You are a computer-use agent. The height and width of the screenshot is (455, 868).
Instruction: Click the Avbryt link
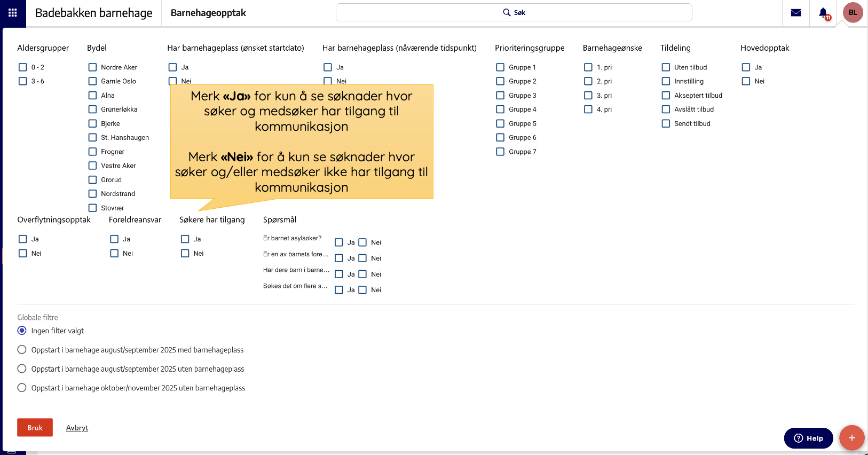pos(77,428)
